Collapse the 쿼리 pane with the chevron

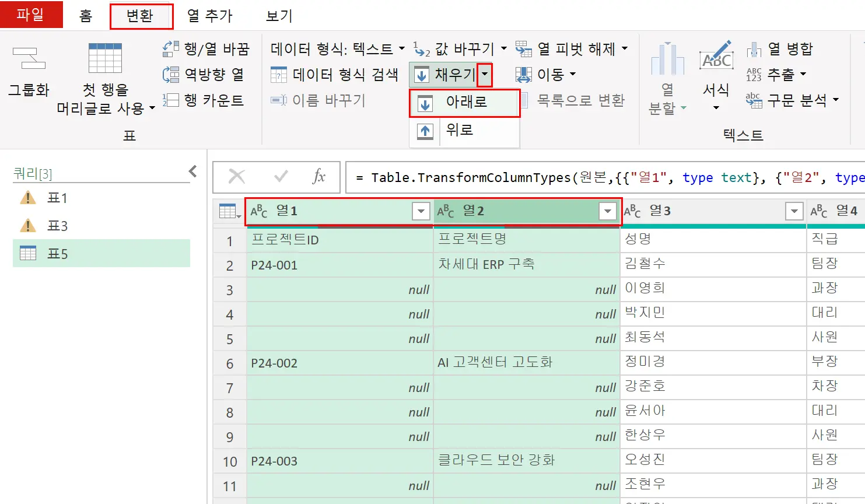(192, 171)
